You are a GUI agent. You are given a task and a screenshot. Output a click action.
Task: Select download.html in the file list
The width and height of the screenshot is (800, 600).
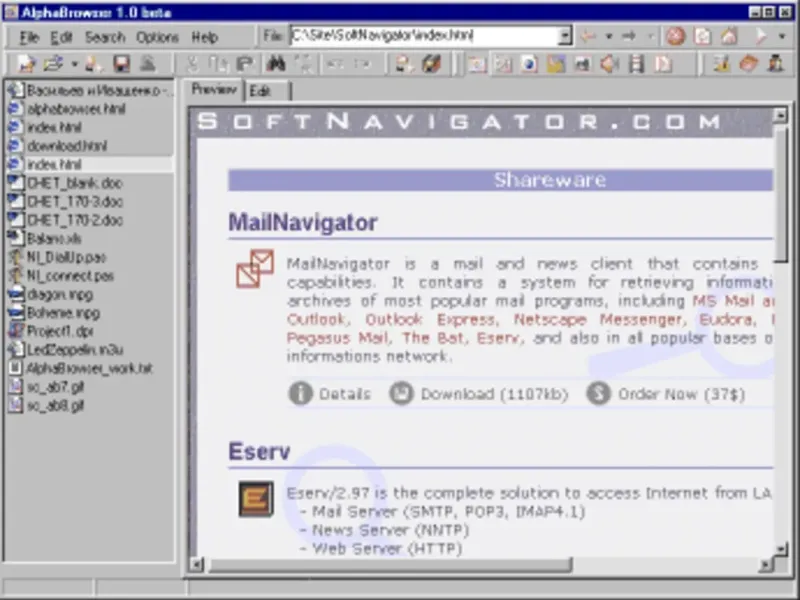pyautogui.click(x=67, y=146)
